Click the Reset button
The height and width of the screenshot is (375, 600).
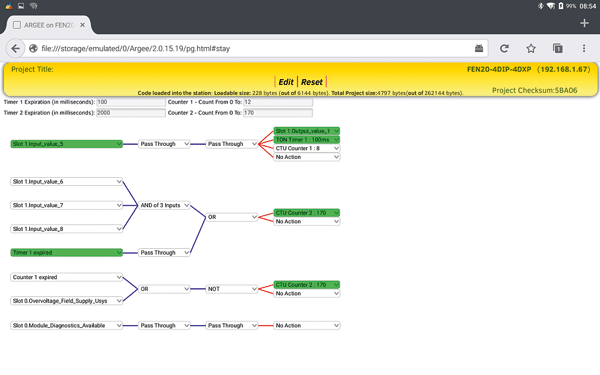[311, 82]
